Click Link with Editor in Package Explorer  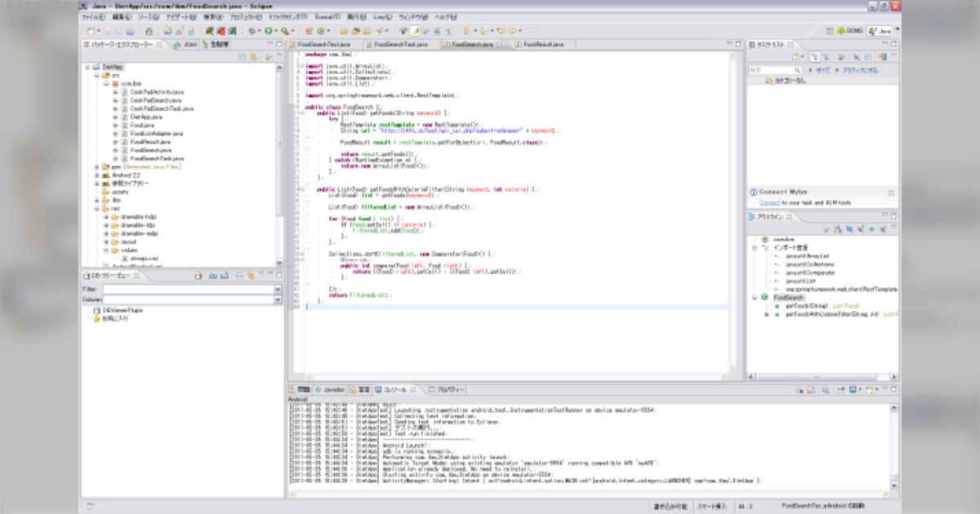click(x=253, y=56)
